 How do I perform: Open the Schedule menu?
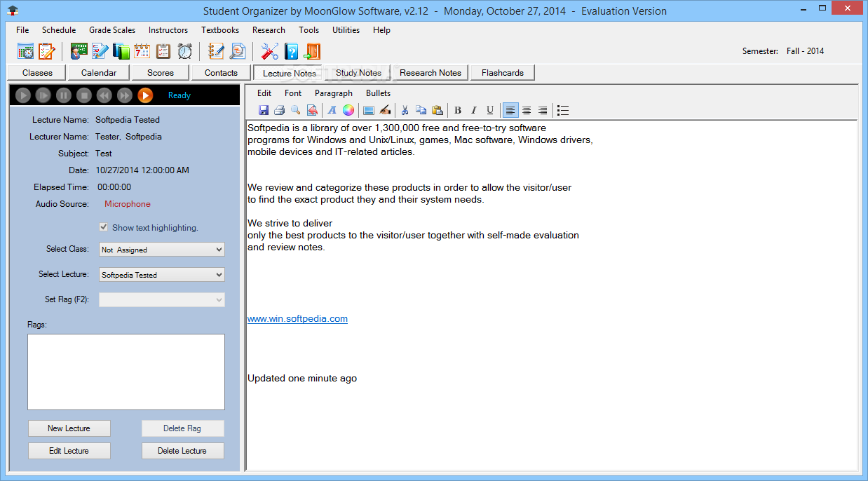(59, 30)
